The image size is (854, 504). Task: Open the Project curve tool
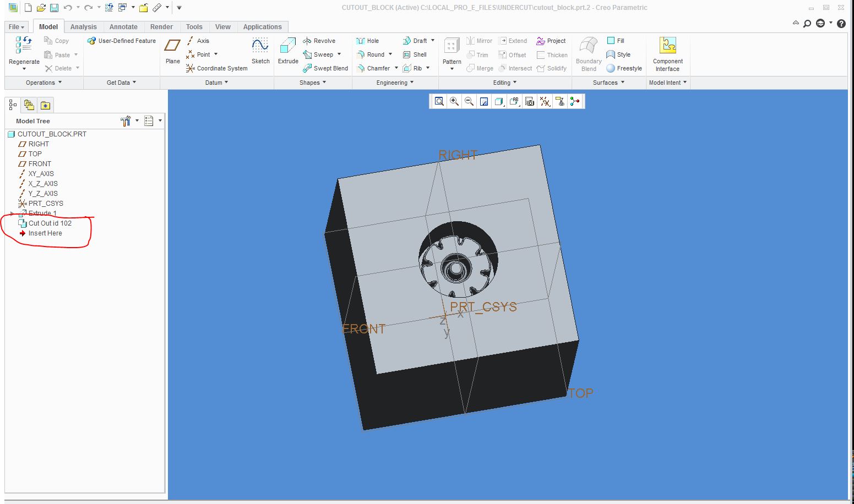click(x=551, y=41)
